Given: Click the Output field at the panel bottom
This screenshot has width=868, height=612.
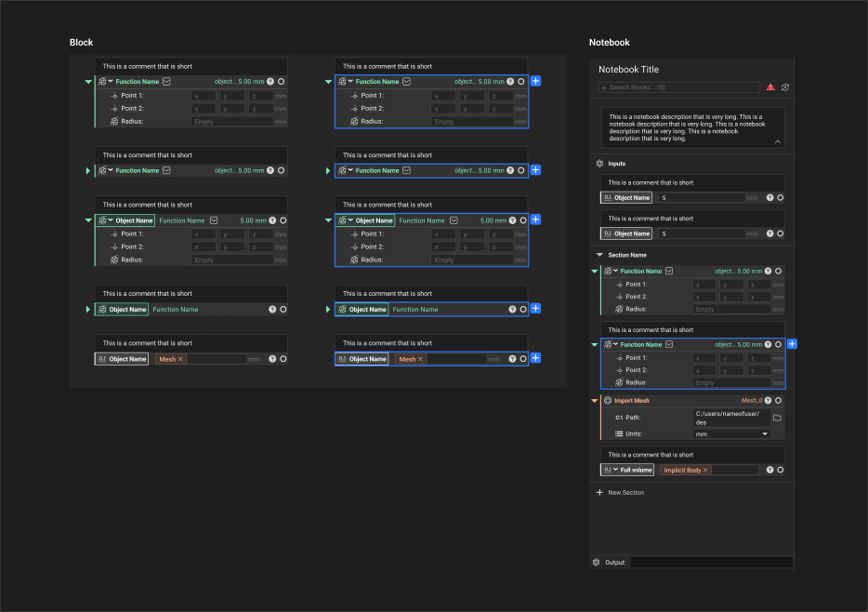Looking at the screenshot, I should [711, 563].
